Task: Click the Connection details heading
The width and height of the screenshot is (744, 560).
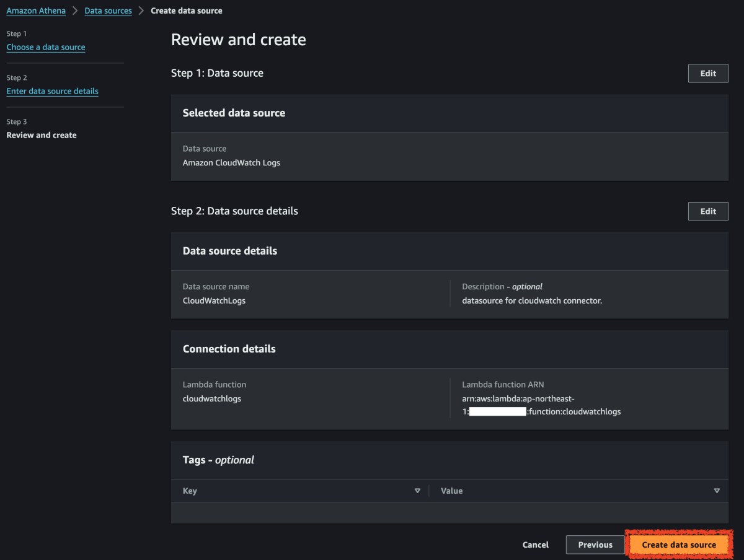Action: pyautogui.click(x=229, y=349)
